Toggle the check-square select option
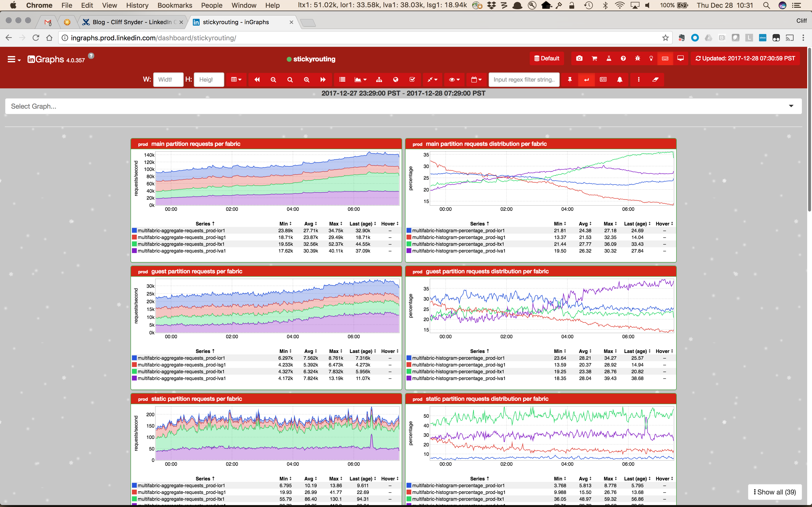Viewport: 812px width, 507px height. click(x=412, y=79)
